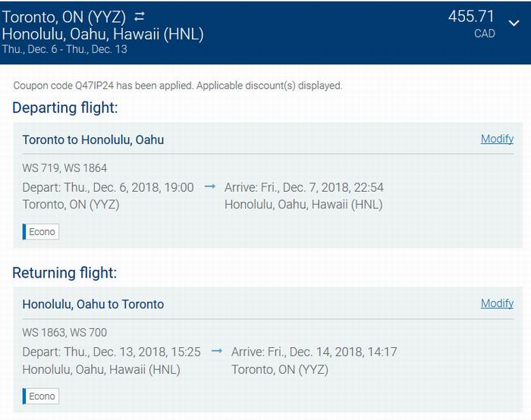Click flight numbers WS 1863, WS 700
The height and width of the screenshot is (420, 531).
64,332
